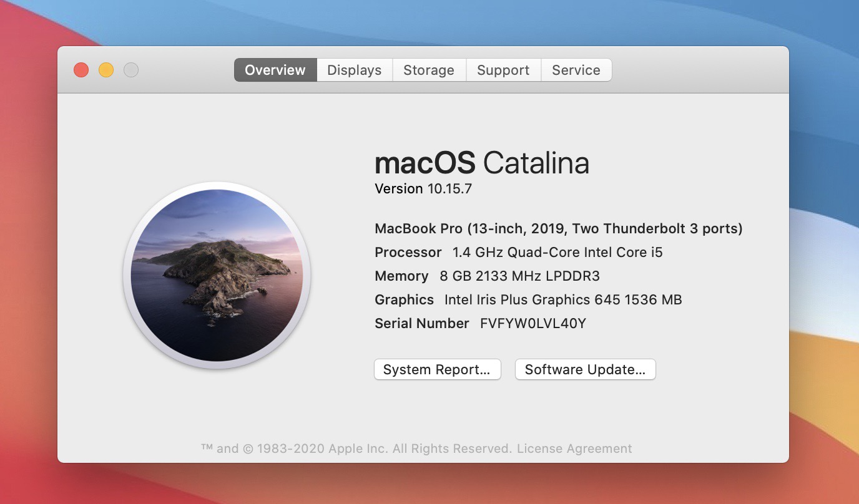
Task: Click the System Report button
Action: [437, 369]
